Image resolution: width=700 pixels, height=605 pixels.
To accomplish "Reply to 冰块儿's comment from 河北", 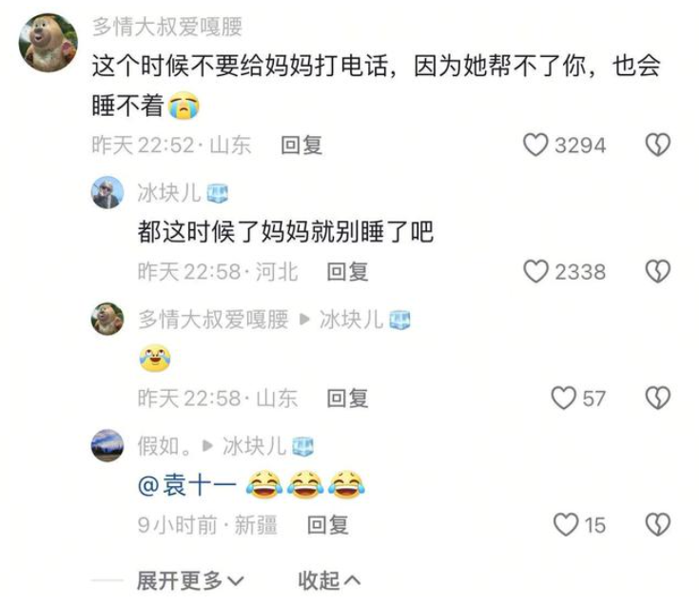I will [347, 271].
